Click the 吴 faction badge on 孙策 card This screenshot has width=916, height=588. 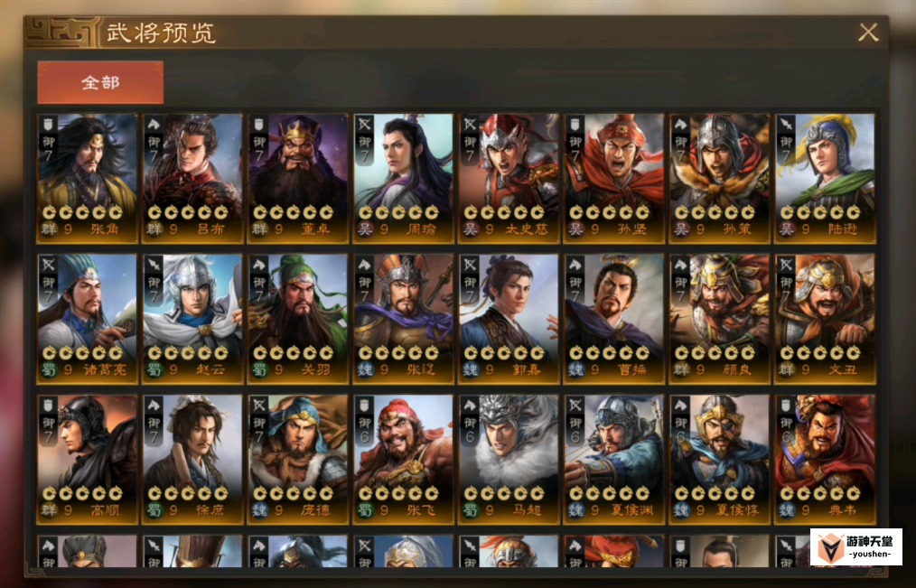[681, 229]
